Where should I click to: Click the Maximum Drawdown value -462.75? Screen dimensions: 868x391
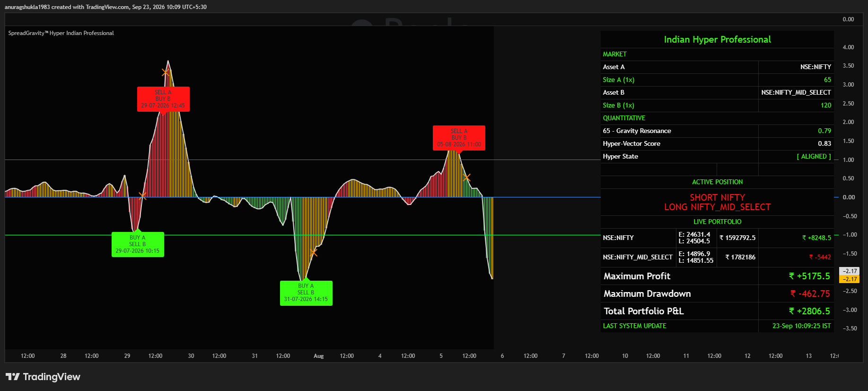[810, 293]
